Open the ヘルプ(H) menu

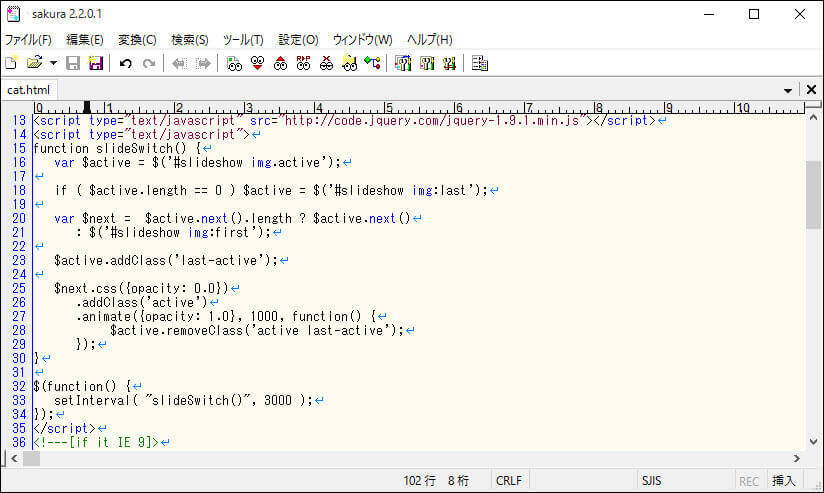click(430, 40)
